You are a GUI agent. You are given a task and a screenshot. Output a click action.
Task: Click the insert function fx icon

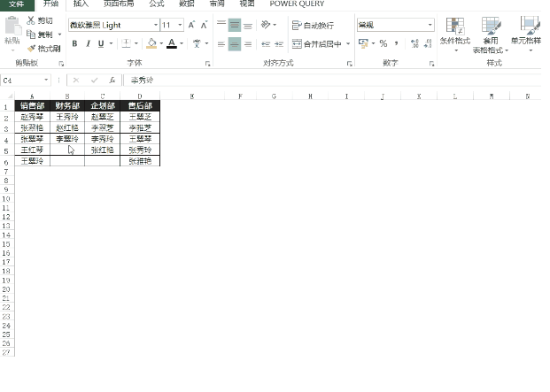(112, 81)
